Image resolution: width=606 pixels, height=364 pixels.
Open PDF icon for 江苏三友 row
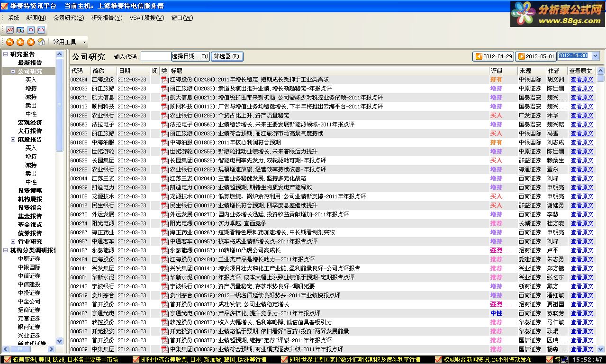coord(165,178)
